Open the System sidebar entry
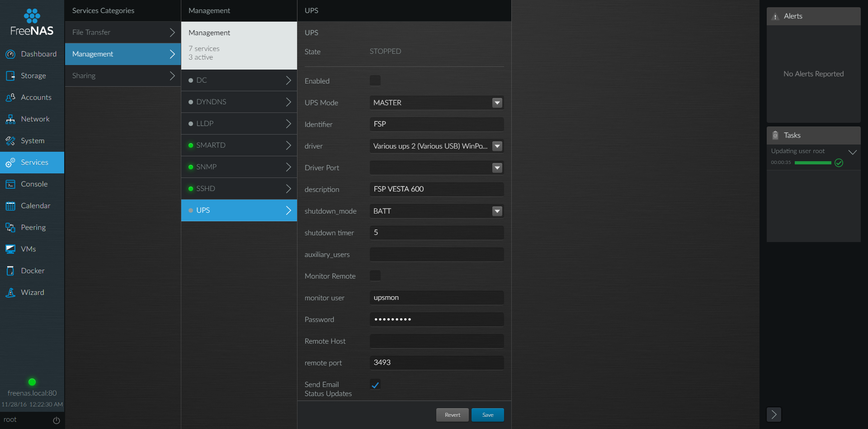The height and width of the screenshot is (429, 868). [x=32, y=140]
